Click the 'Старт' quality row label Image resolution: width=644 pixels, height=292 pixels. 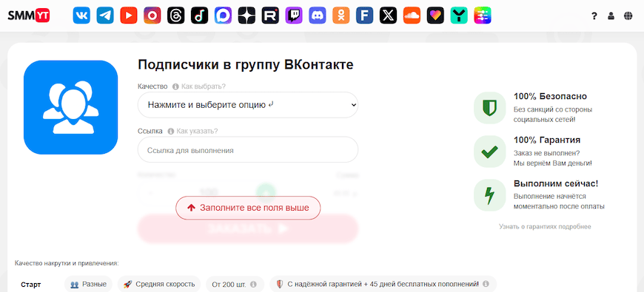pyautogui.click(x=31, y=284)
